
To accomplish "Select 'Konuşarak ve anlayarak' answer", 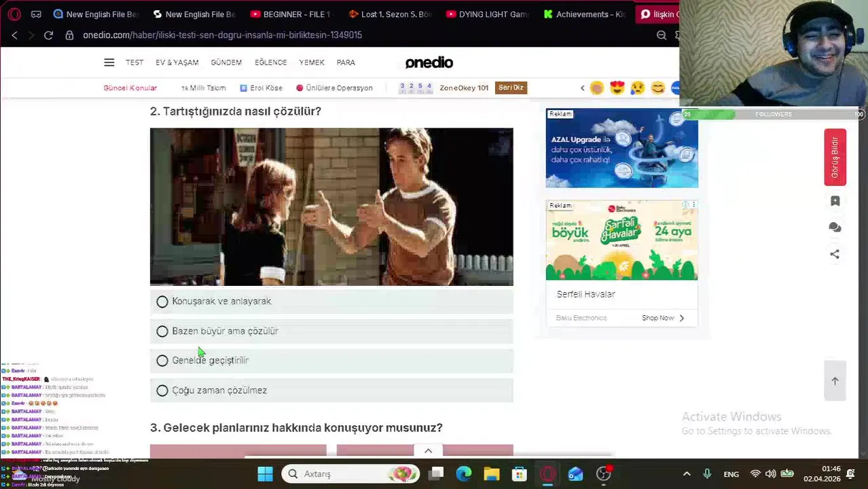I will (331, 302).
